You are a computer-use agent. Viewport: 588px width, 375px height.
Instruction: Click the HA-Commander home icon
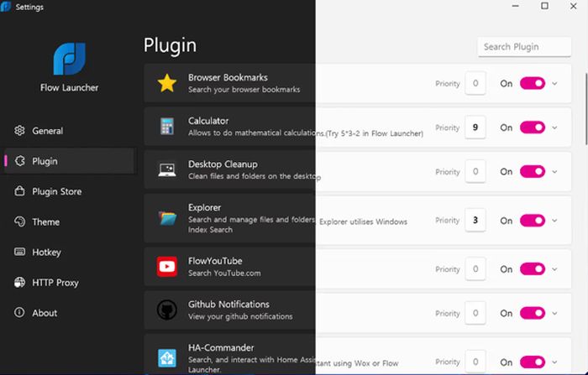[167, 357]
